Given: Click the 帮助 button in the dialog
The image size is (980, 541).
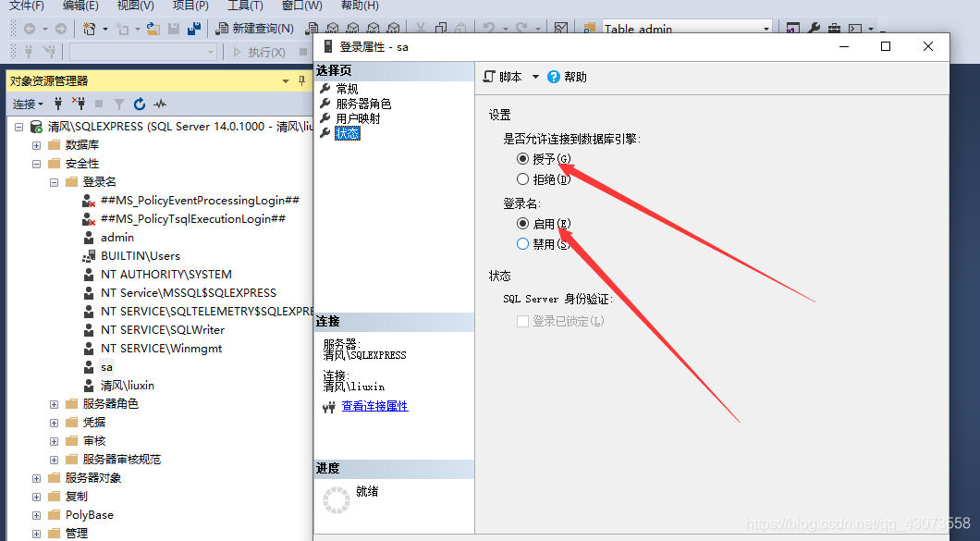Looking at the screenshot, I should pos(568,77).
